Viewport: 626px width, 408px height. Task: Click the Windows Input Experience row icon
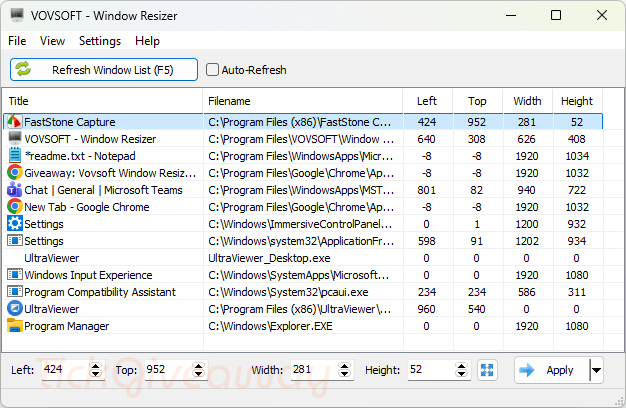click(x=14, y=275)
